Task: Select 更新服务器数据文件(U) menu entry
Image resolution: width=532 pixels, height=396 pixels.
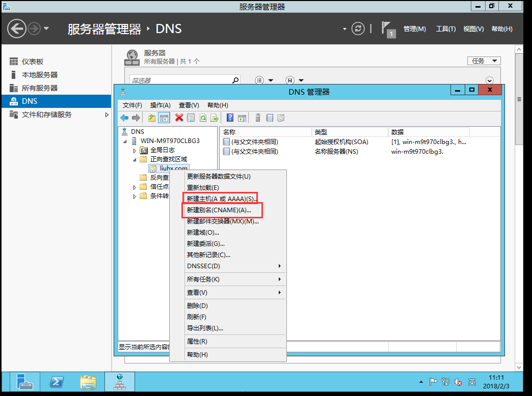Action: tap(228, 176)
